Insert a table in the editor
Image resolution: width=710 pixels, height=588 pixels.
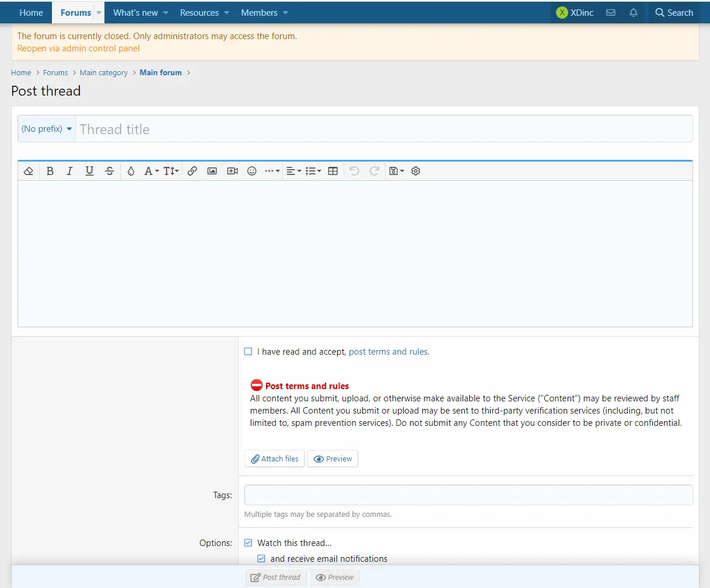tap(333, 171)
